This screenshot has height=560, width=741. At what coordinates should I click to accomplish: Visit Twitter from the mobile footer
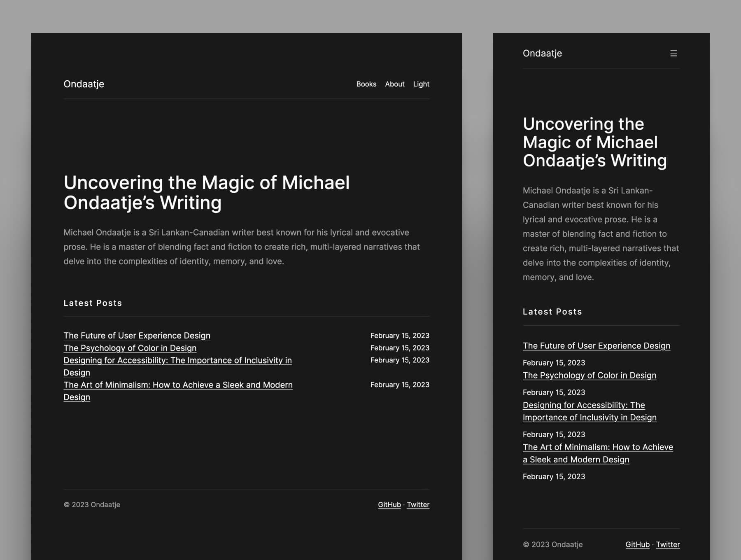click(668, 544)
